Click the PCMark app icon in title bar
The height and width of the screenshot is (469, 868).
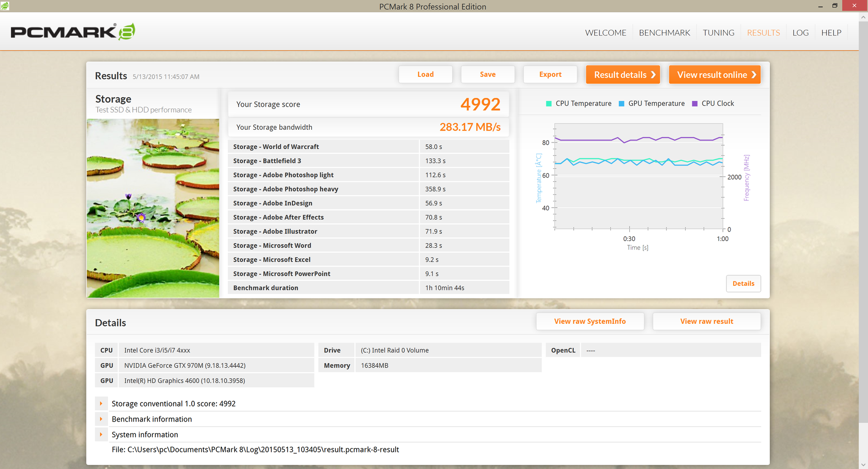5,6
